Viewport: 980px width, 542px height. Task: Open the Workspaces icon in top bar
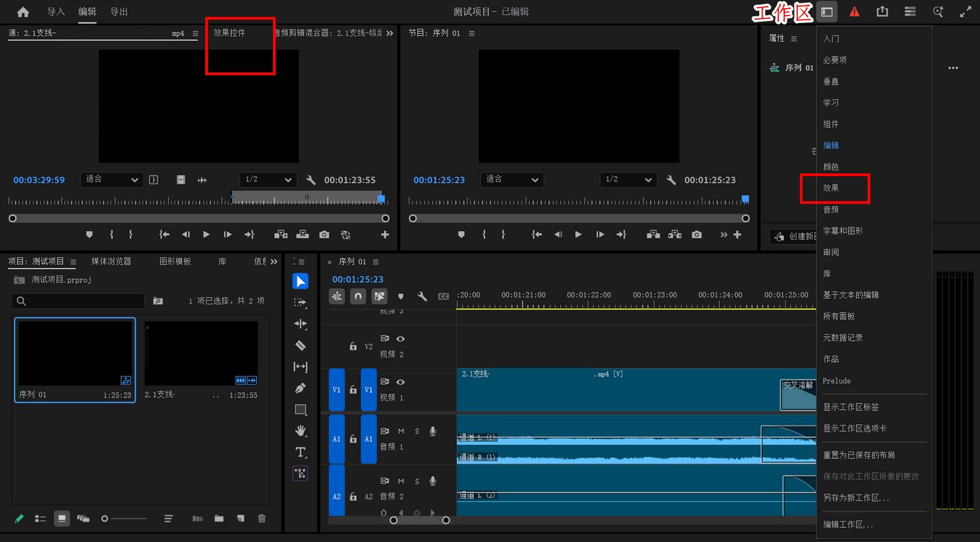826,12
